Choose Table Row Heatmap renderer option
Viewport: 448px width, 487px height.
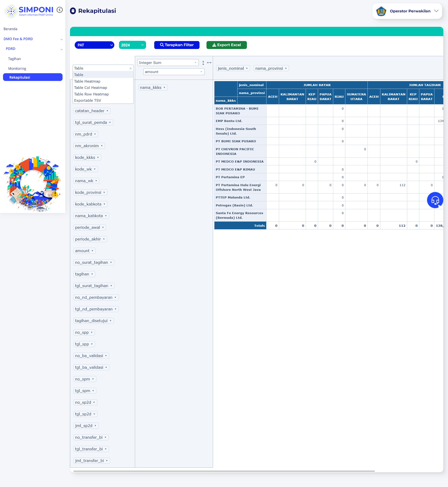103,94
